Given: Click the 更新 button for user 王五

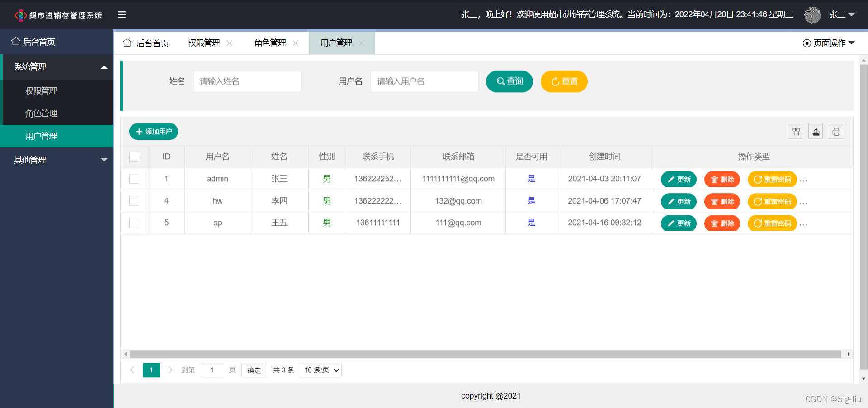Looking at the screenshot, I should click(x=678, y=223).
